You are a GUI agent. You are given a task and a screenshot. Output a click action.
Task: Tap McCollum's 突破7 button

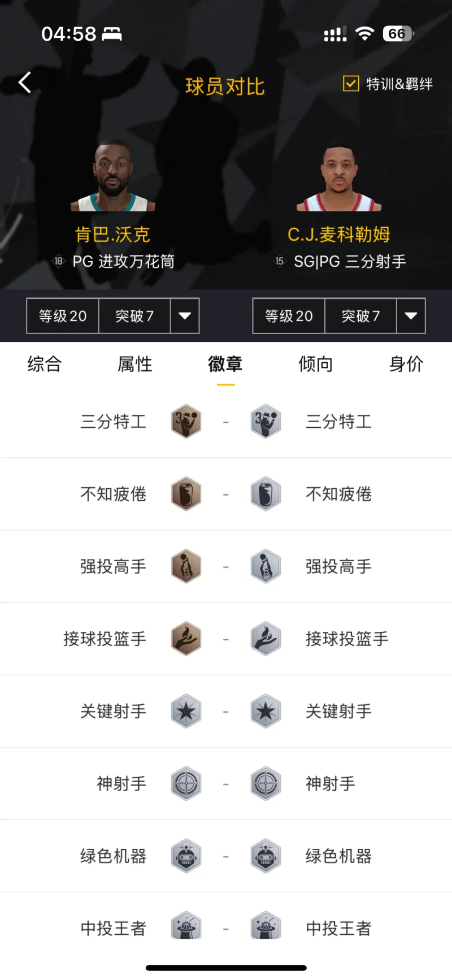click(x=360, y=316)
